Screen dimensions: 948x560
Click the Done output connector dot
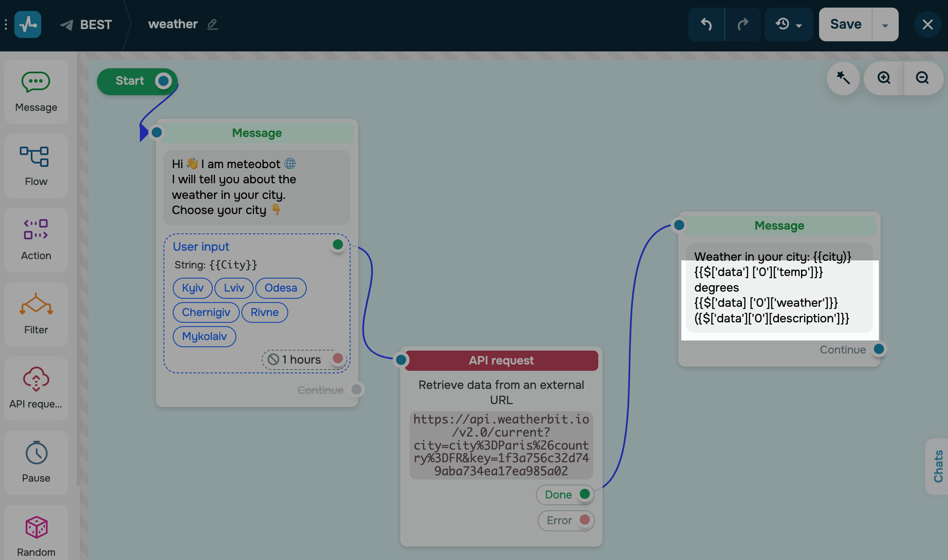pos(584,494)
